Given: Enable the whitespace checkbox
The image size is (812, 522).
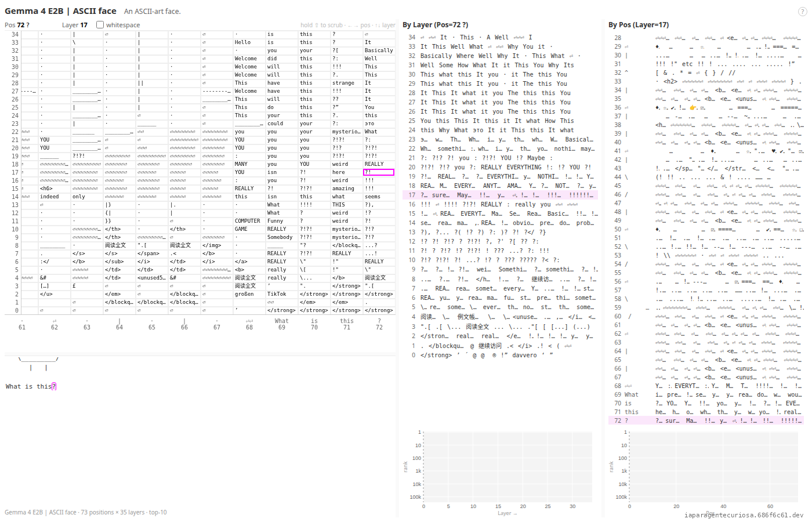Looking at the screenshot, I should tap(100, 25).
